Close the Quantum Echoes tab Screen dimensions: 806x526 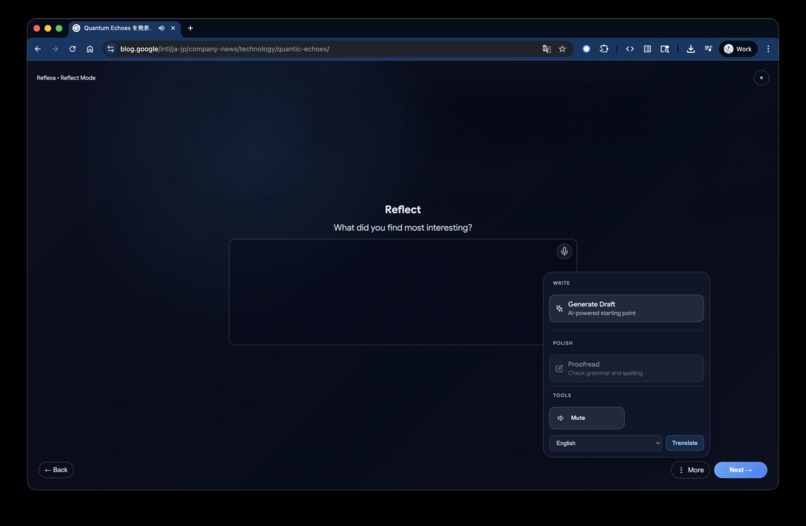173,28
